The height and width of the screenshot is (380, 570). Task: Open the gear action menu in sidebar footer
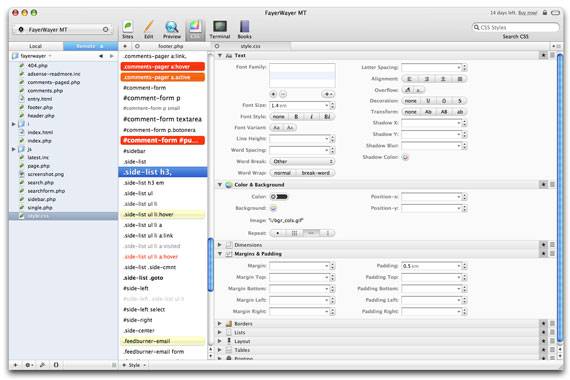pyautogui.click(x=29, y=365)
